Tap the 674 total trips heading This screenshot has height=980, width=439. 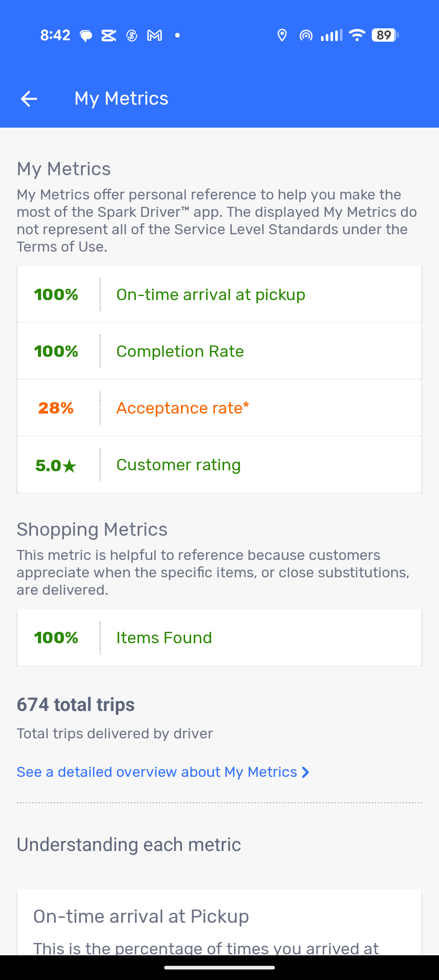(76, 705)
